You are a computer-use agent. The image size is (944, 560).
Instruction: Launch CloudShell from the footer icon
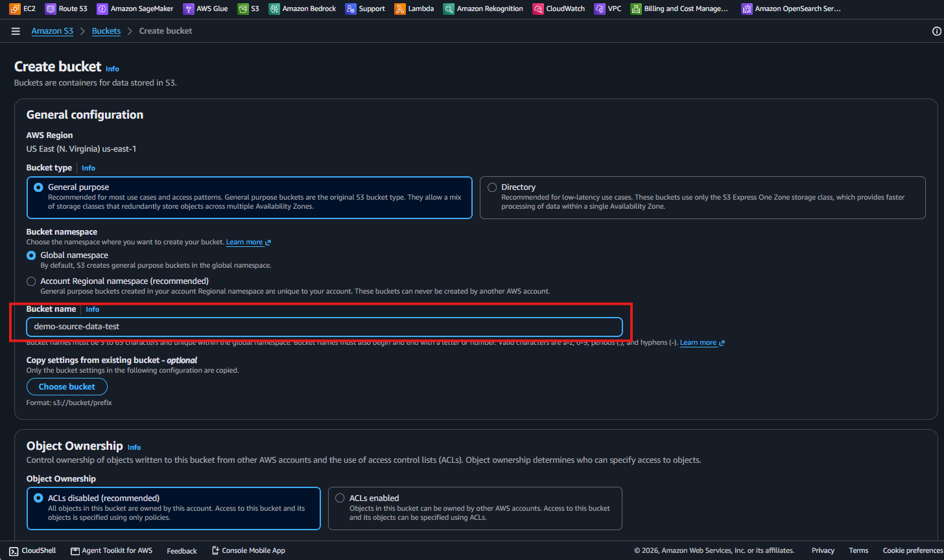14,551
